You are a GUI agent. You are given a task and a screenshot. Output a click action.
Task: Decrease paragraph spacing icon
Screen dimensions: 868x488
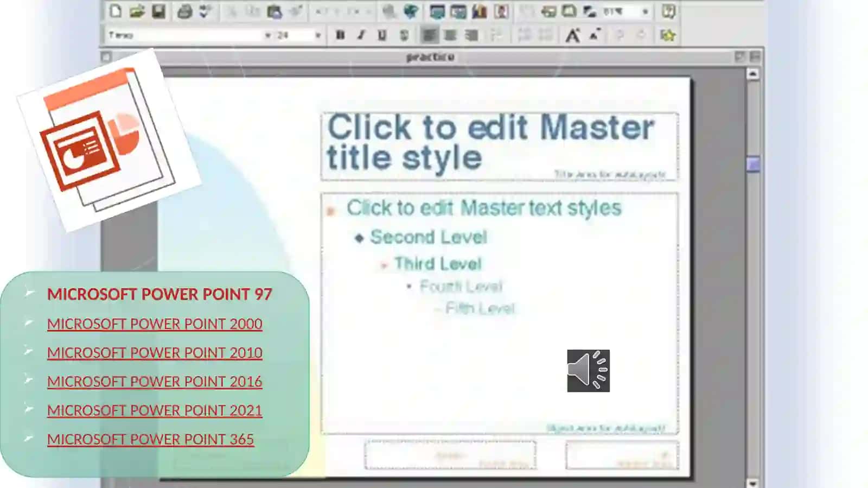(546, 35)
